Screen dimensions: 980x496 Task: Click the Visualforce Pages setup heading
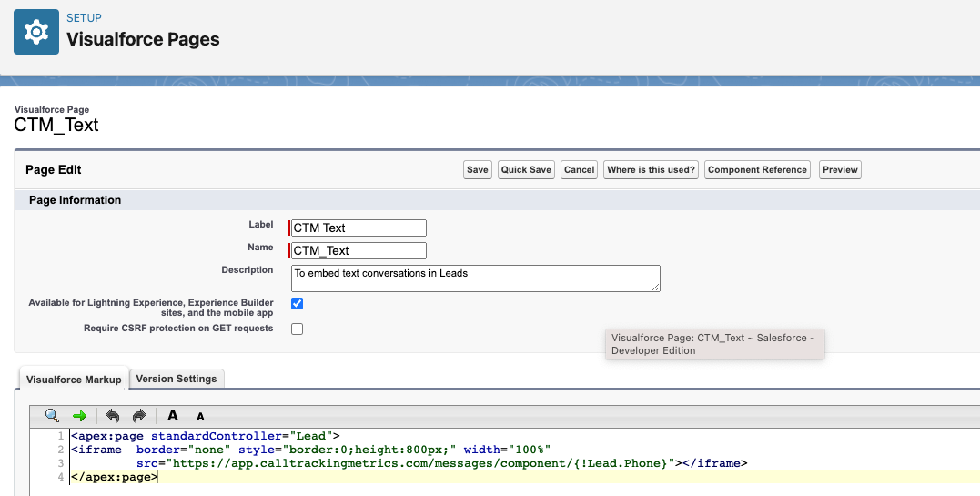(143, 39)
